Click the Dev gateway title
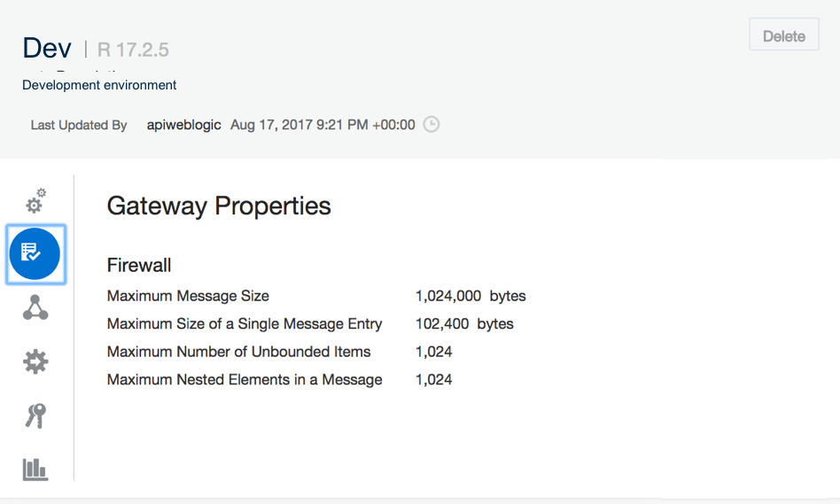Image resolution: width=840 pixels, height=504 pixels. coord(47,48)
